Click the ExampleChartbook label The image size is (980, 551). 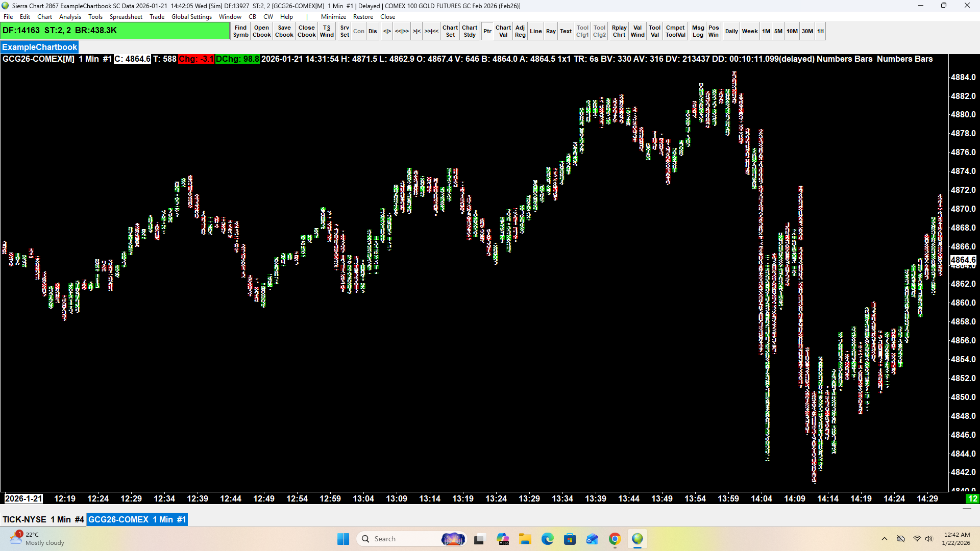coord(39,47)
